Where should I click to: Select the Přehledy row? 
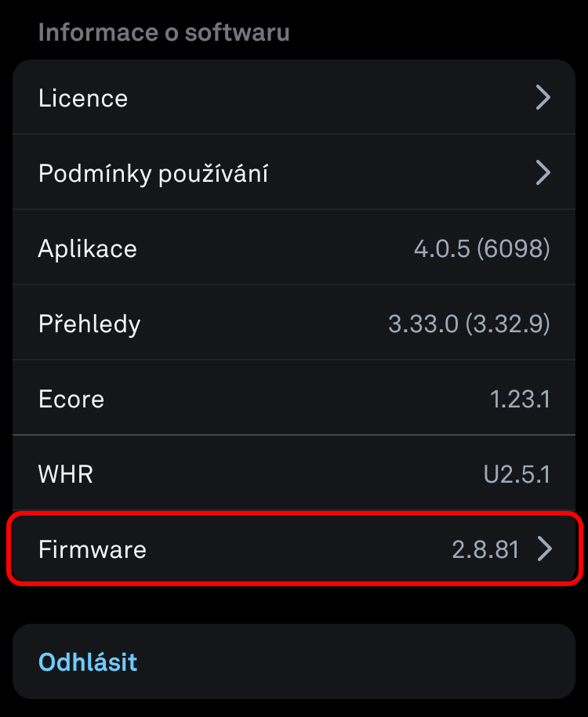(x=294, y=322)
